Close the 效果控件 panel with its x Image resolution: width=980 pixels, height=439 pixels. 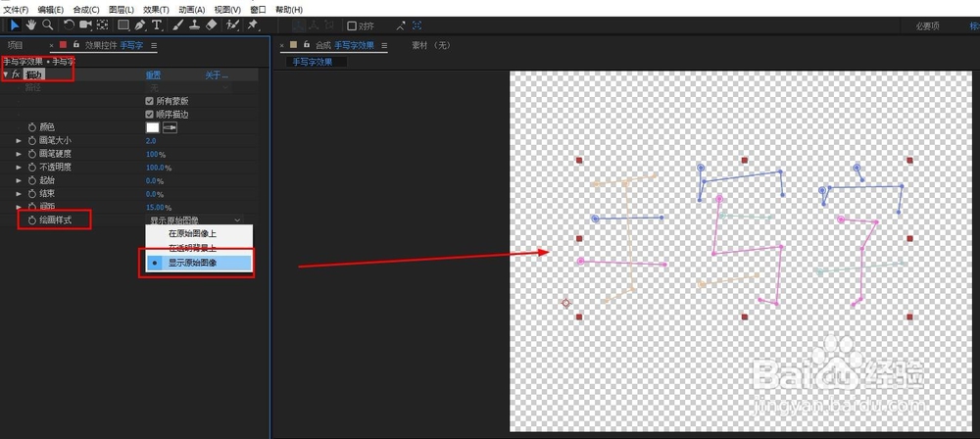pyautogui.click(x=52, y=45)
